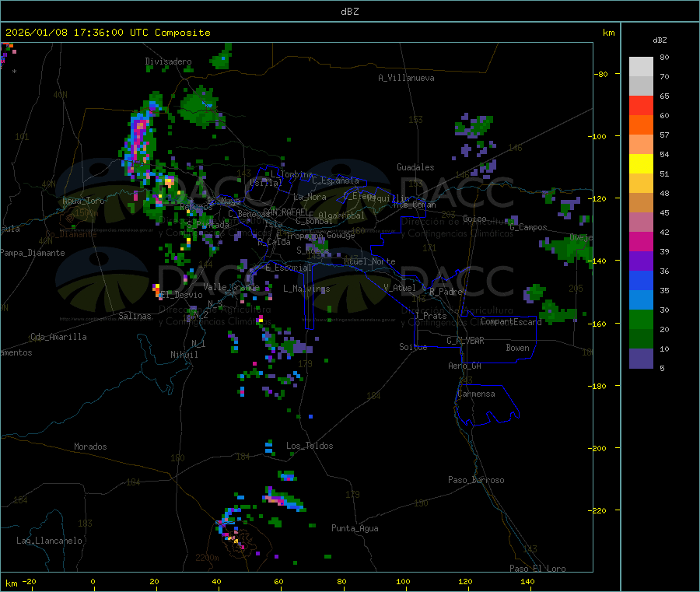Select the red 65 dBZ legend swatch
The image size is (700, 592).
coord(641,105)
